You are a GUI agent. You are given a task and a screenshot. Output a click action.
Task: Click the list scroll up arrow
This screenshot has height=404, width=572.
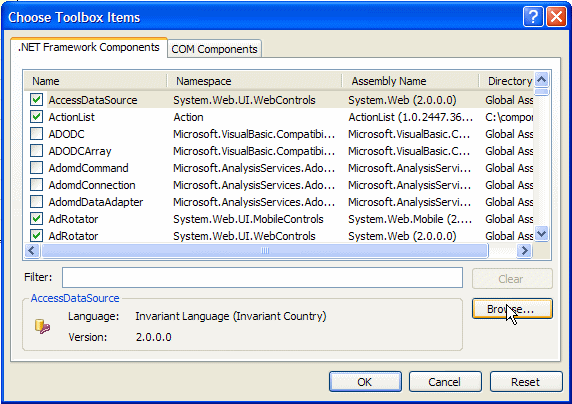[x=542, y=79]
